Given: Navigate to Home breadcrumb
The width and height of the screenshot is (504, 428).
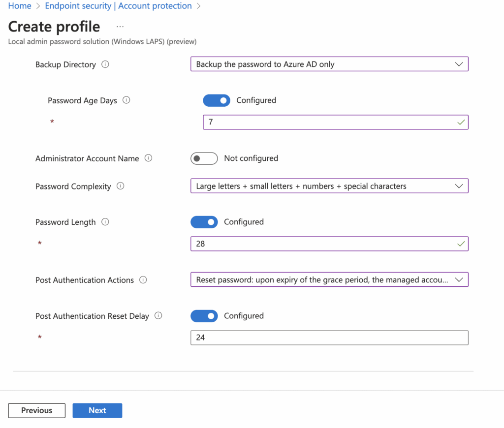Looking at the screenshot, I should 20,6.
